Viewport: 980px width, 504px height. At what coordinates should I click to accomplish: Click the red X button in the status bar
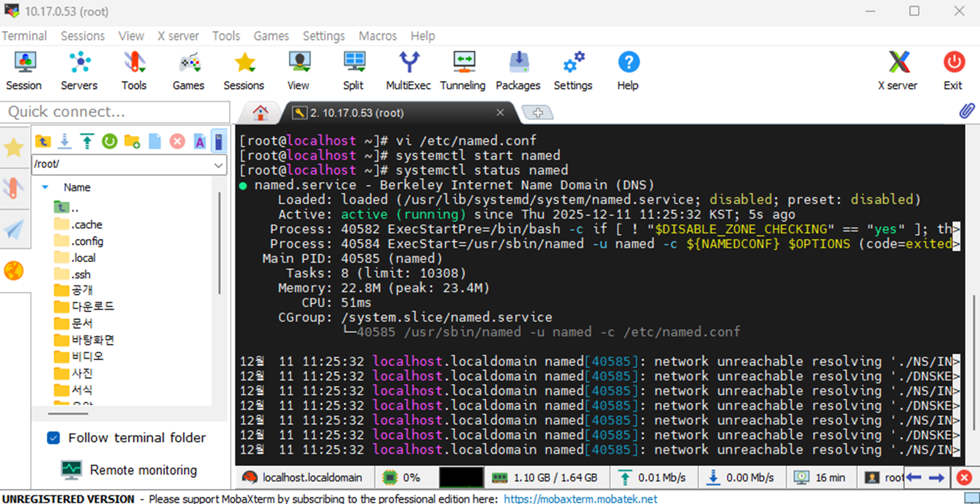point(964,478)
